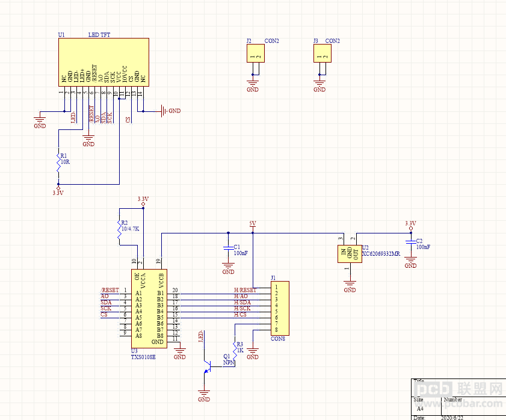Select the Q1 NPN transistor symbol
Viewport: 506px width, 420px height.
pyautogui.click(x=208, y=366)
